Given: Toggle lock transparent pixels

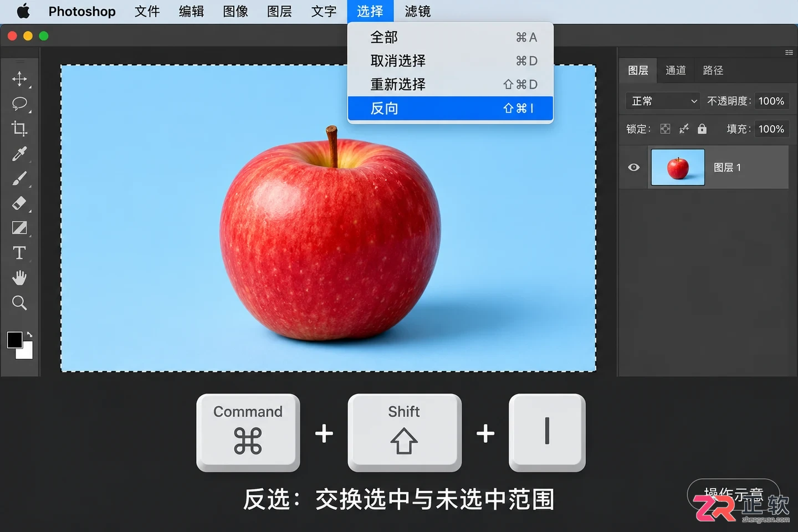Looking at the screenshot, I should point(665,129).
